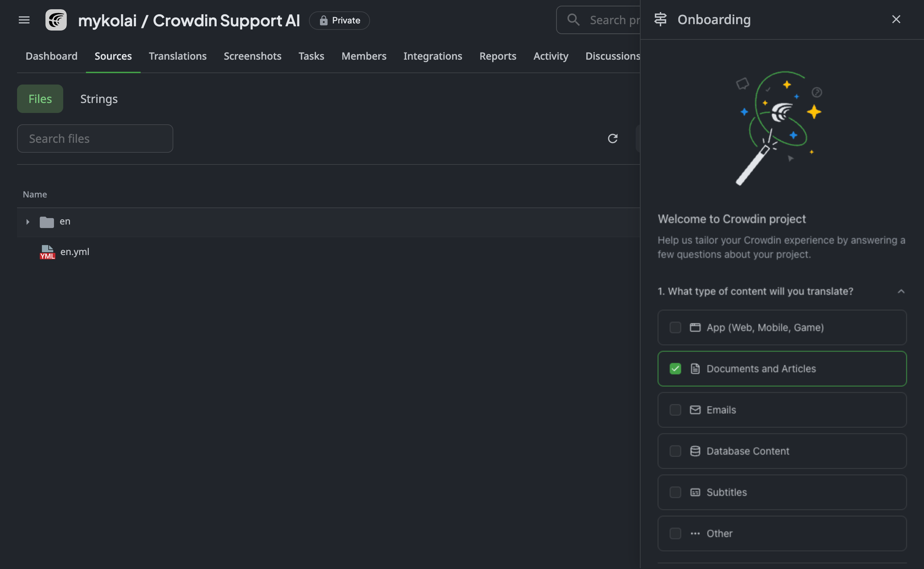This screenshot has width=924, height=569.
Task: Focus the Search files field
Action: [x=95, y=139]
